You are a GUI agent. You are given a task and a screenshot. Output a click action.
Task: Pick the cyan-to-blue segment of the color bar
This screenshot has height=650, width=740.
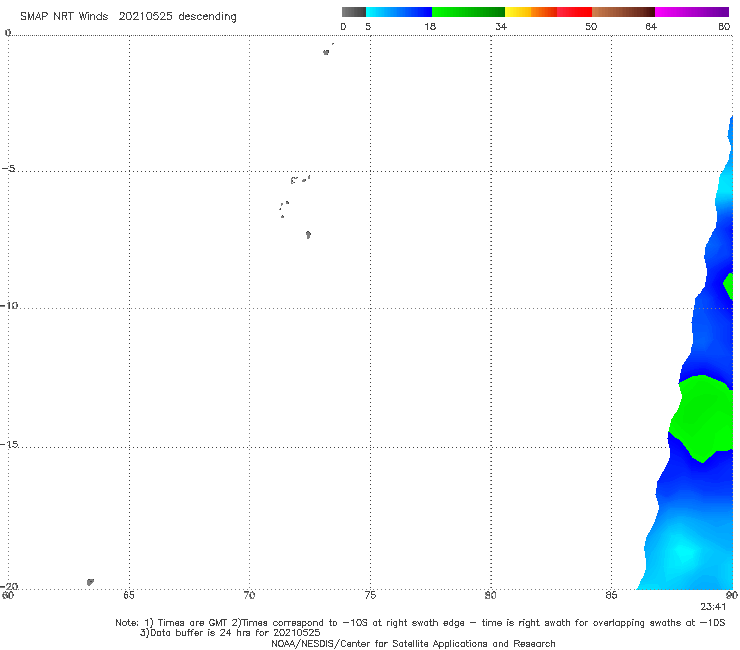[x=399, y=12]
